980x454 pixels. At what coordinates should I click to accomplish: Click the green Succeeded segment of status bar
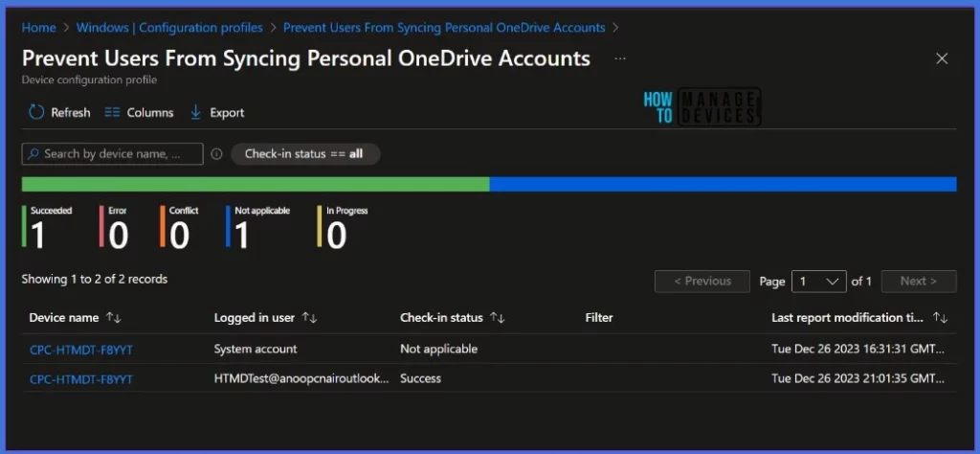256,184
